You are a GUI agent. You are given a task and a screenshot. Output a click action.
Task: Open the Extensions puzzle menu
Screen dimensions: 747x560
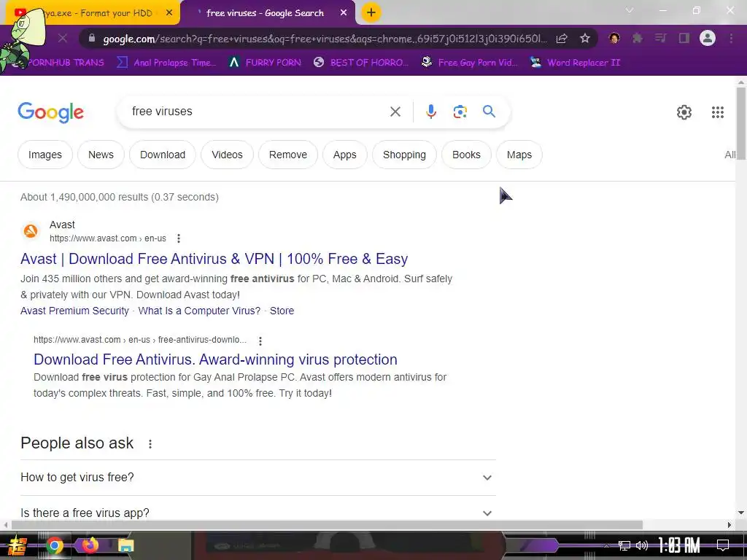click(x=637, y=38)
